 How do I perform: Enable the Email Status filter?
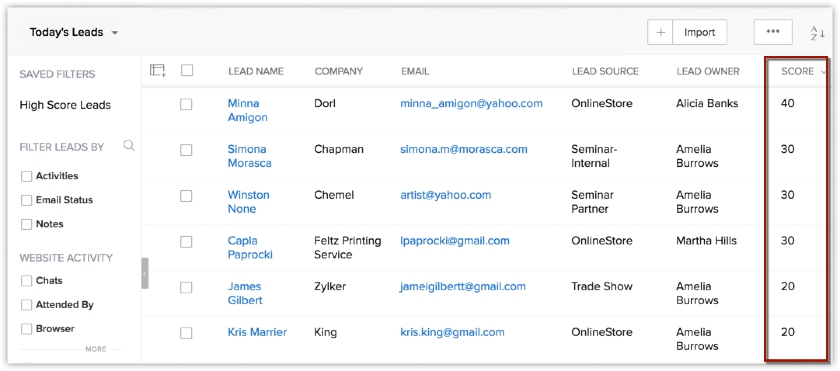point(26,200)
